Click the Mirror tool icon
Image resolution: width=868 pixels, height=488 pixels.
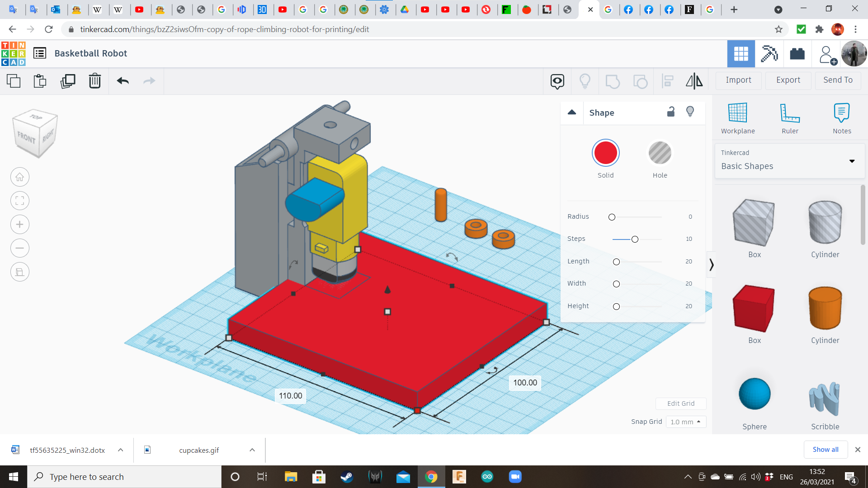coord(694,81)
